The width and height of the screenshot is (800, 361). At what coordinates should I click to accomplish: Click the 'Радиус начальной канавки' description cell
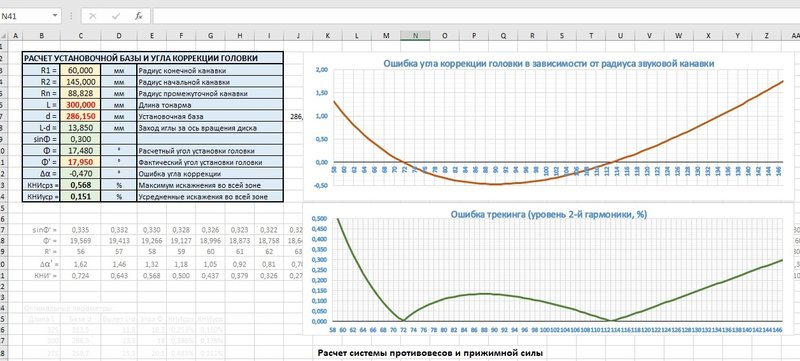209,81
